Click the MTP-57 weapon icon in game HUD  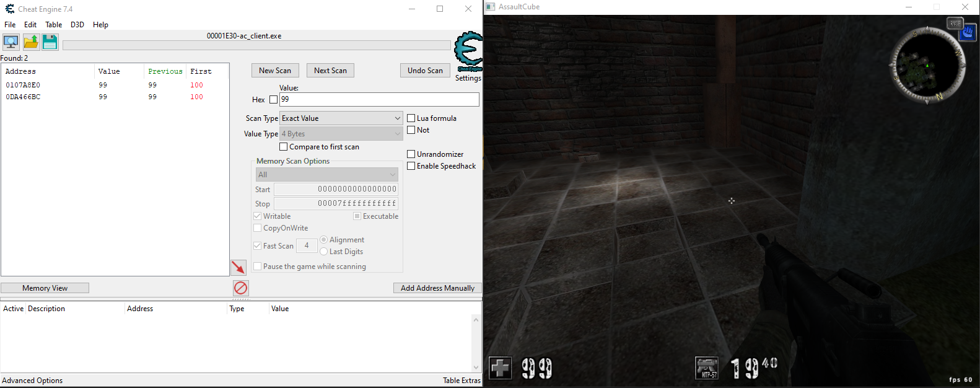707,368
